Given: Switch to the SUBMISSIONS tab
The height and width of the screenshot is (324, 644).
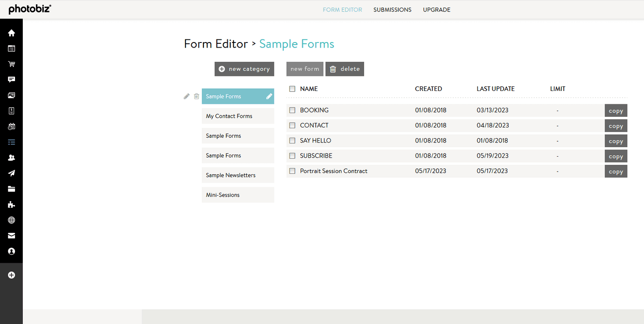Looking at the screenshot, I should coord(392,9).
